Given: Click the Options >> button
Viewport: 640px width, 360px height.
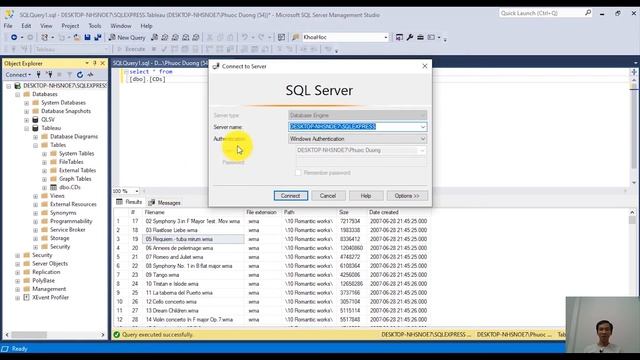Looking at the screenshot, I should (x=407, y=196).
